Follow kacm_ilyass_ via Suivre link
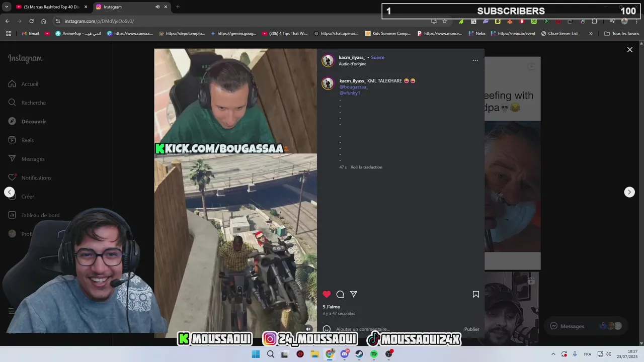This screenshot has width=644, height=362. pyautogui.click(x=378, y=57)
